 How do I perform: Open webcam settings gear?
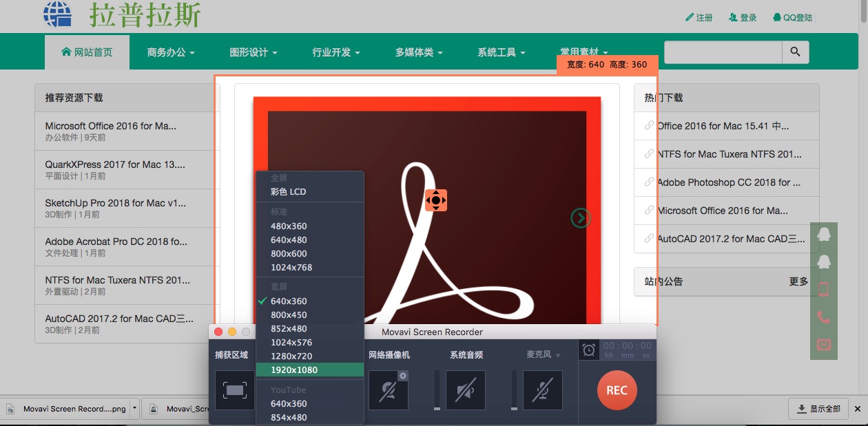(x=403, y=375)
